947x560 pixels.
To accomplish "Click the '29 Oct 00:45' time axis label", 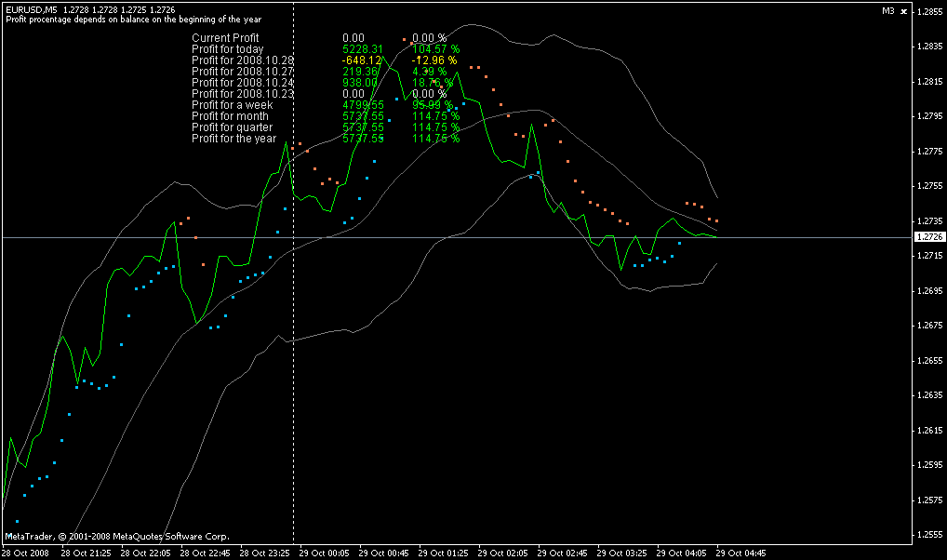I will 383,553.
